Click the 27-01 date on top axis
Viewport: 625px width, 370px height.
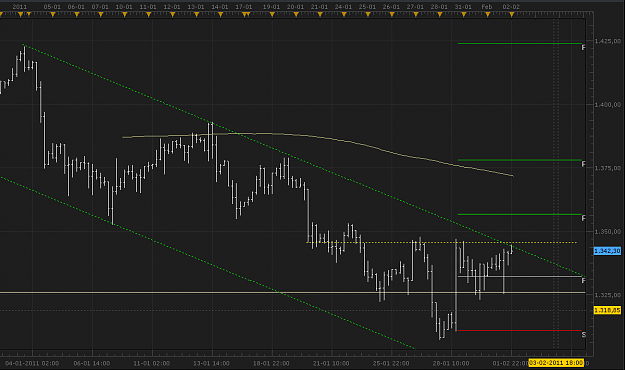[x=415, y=7]
